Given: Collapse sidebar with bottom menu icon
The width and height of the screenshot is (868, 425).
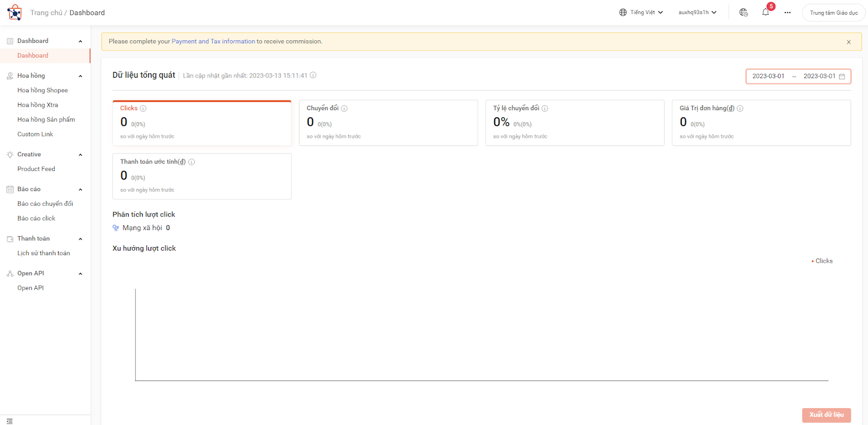Looking at the screenshot, I should pyautogui.click(x=9, y=421).
